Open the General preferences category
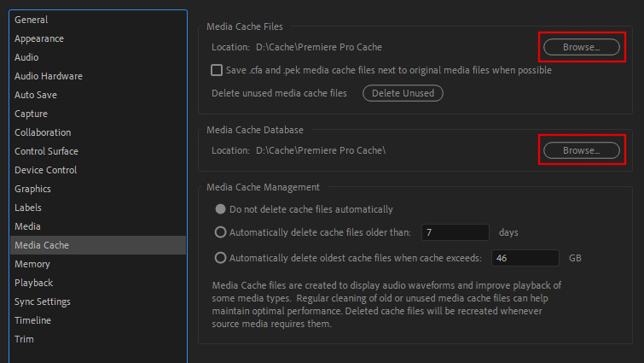The width and height of the screenshot is (644, 363). [32, 20]
